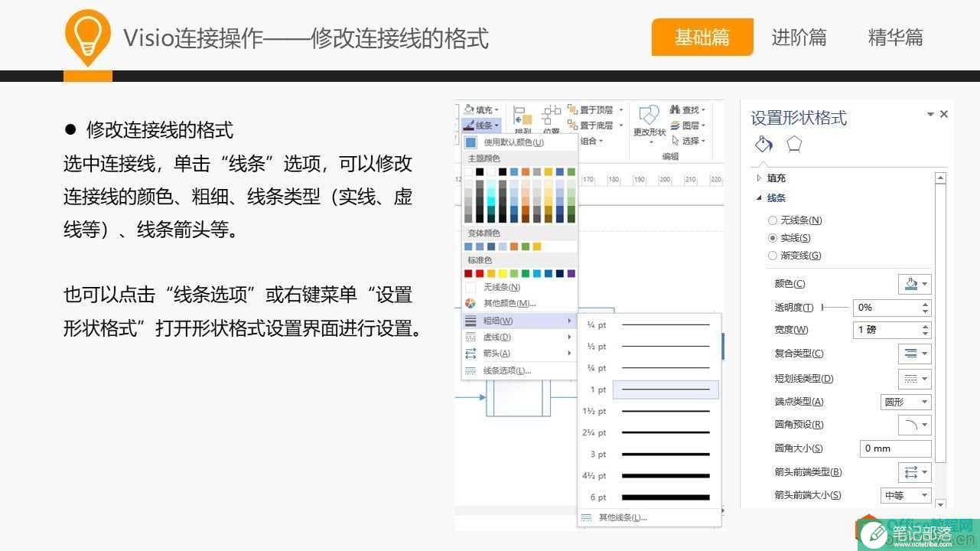The height and width of the screenshot is (551, 980).
Task: Choose 无线条 no line in menu
Action: click(x=519, y=287)
